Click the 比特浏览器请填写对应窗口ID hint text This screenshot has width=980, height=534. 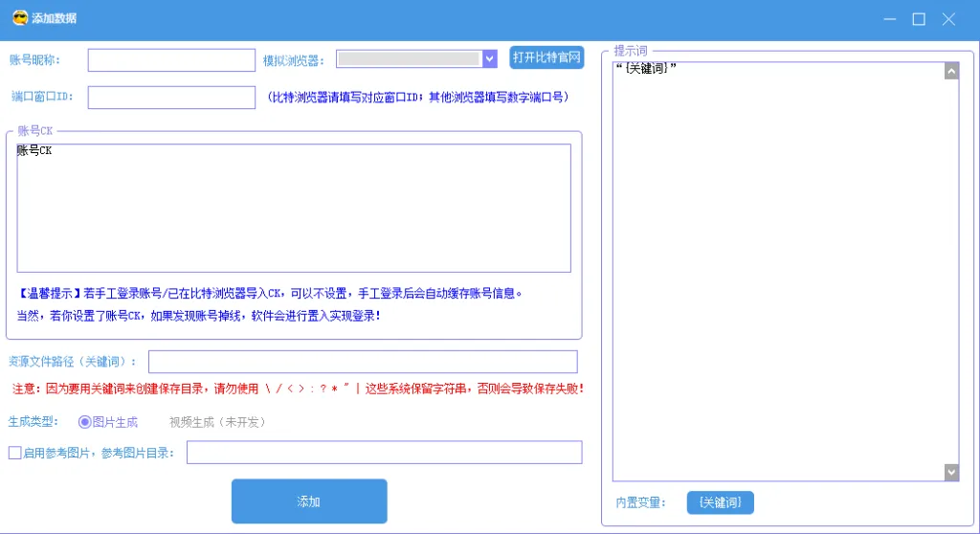(417, 97)
